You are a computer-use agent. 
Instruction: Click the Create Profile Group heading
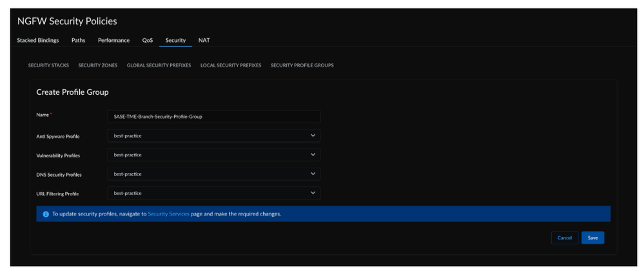[x=73, y=92]
